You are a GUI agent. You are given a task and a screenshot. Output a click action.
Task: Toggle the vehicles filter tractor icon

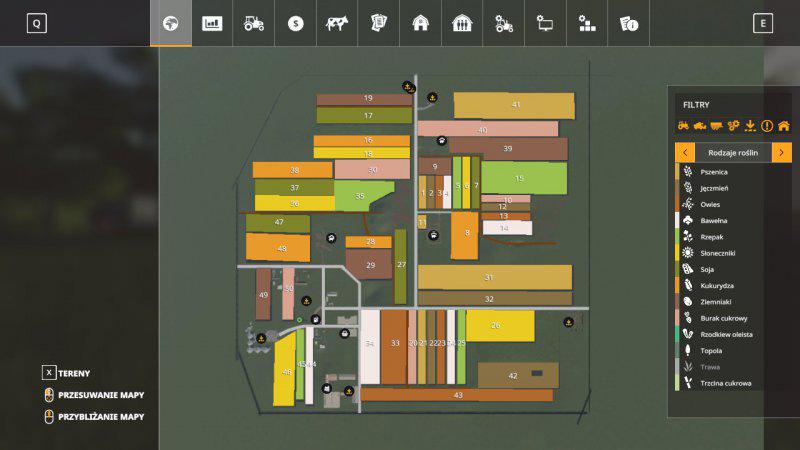[684, 126]
